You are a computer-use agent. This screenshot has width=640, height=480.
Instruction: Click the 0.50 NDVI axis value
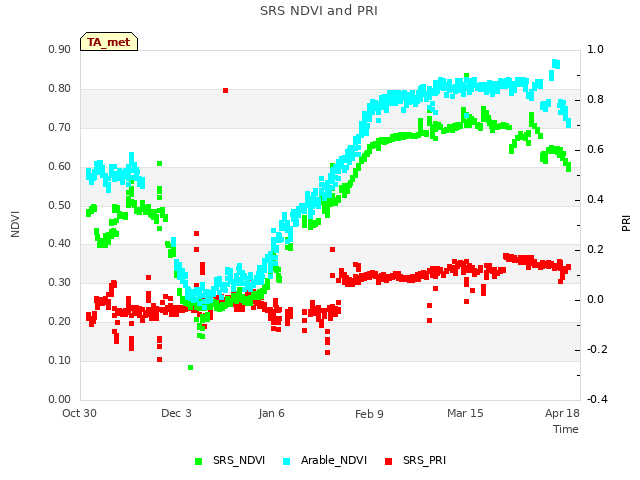[60, 205]
